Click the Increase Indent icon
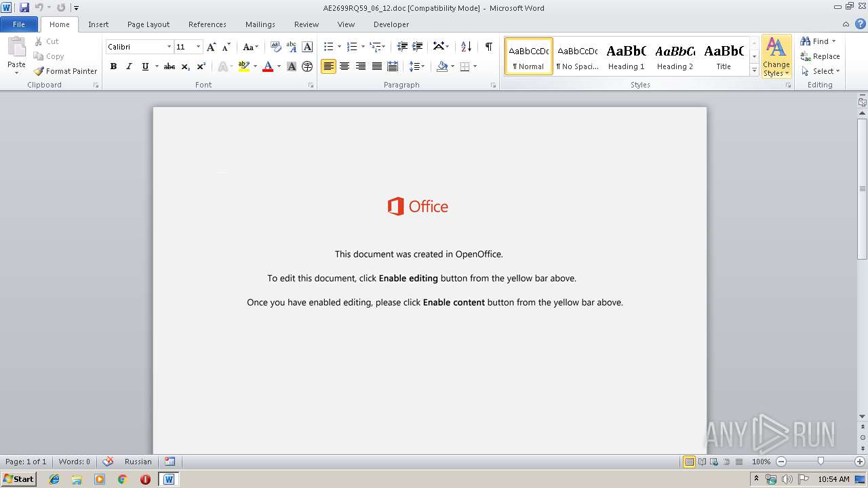This screenshot has height=488, width=868. point(418,47)
